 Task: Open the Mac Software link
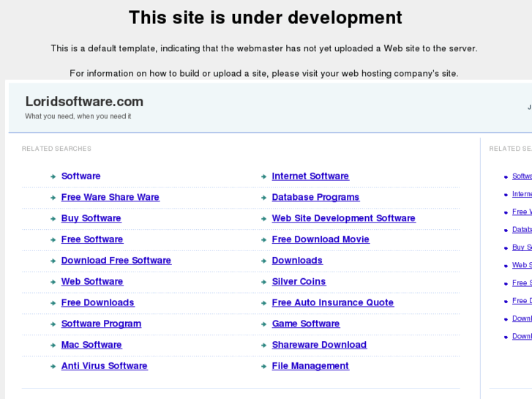coord(91,345)
